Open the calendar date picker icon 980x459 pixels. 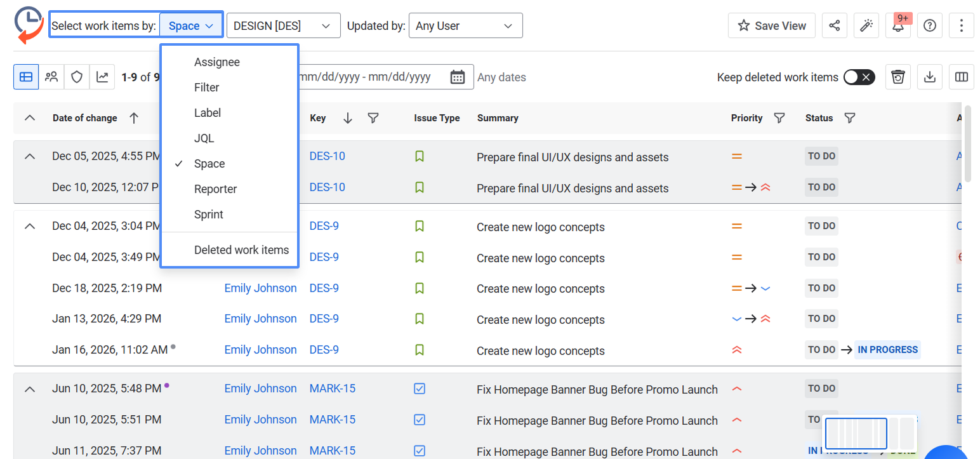click(457, 77)
